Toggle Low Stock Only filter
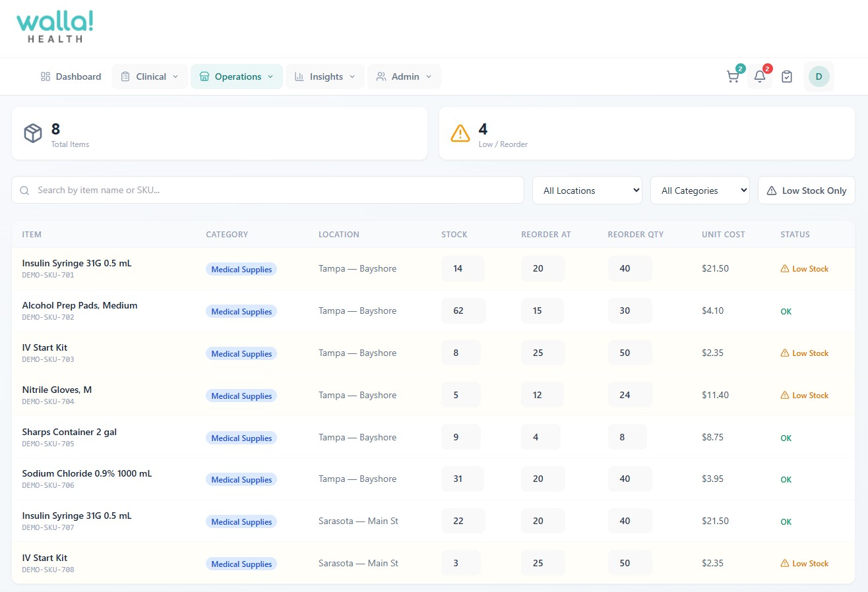This screenshot has height=592, width=868. point(807,191)
